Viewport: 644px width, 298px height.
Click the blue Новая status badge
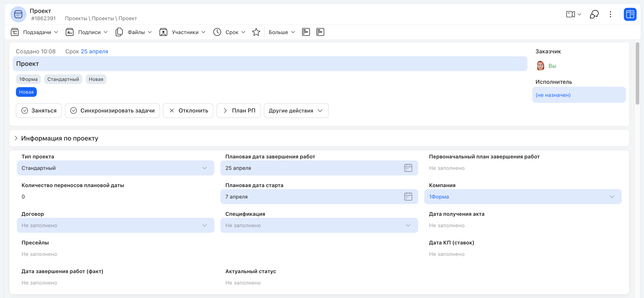(26, 92)
